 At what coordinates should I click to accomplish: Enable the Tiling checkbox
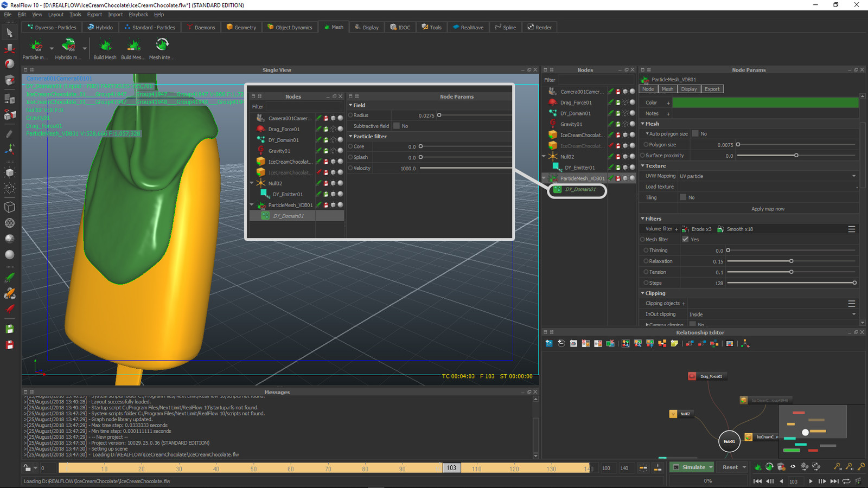coord(683,197)
